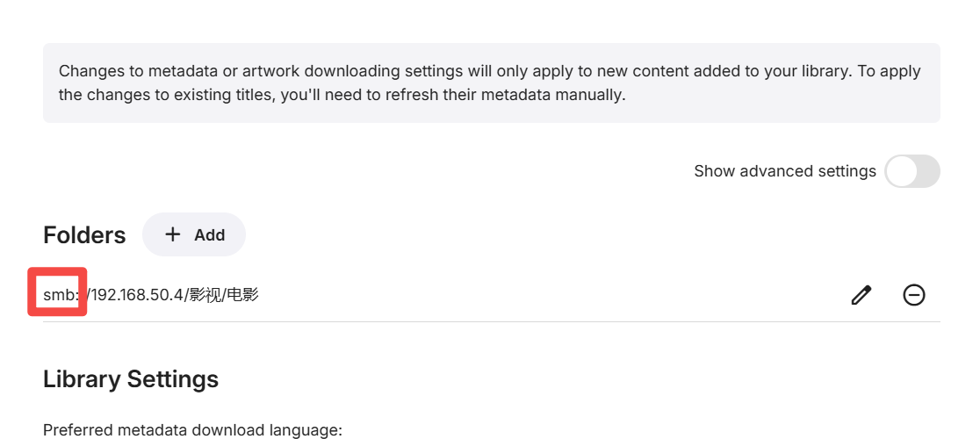Click the Preferred metadata download language label
This screenshot has height=439, width=980.
192,430
